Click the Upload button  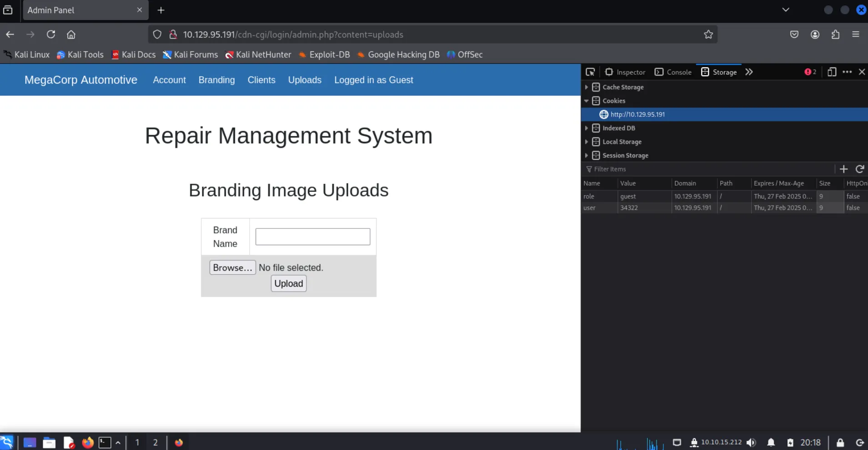pyautogui.click(x=289, y=283)
